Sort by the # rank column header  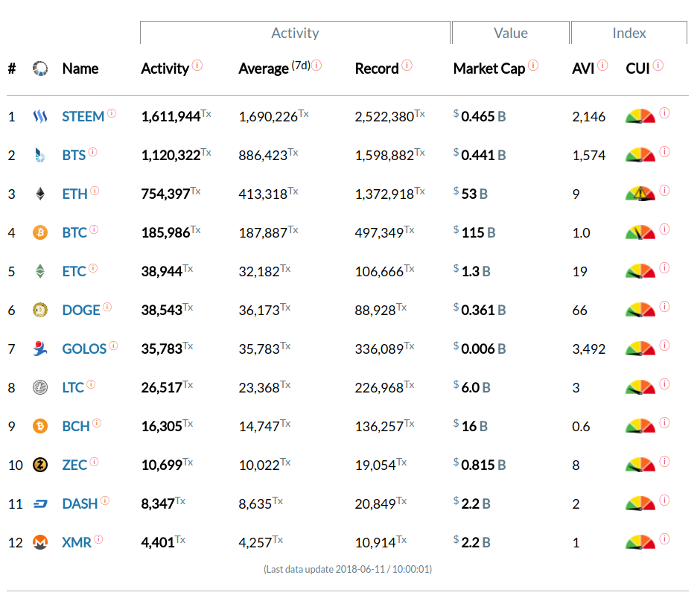[x=12, y=69]
